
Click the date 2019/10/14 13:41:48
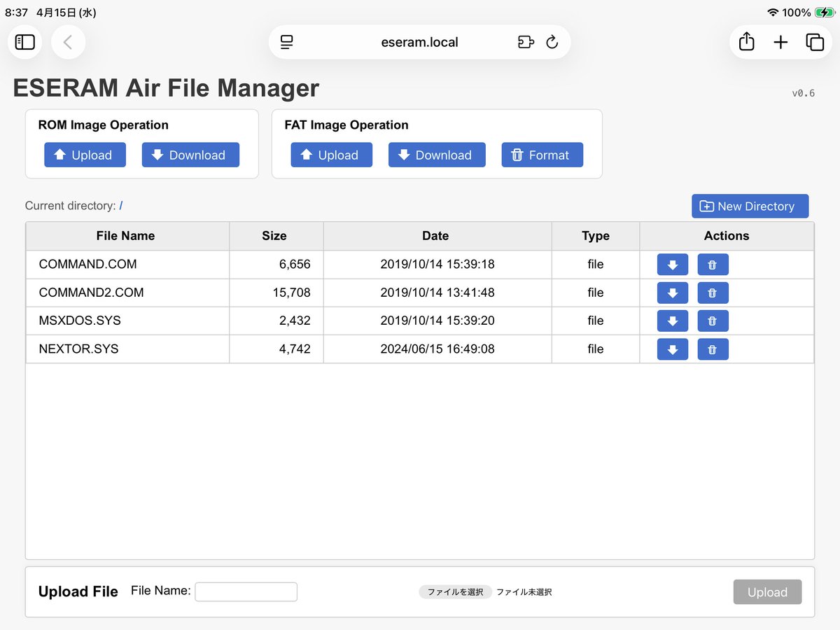[x=437, y=293]
